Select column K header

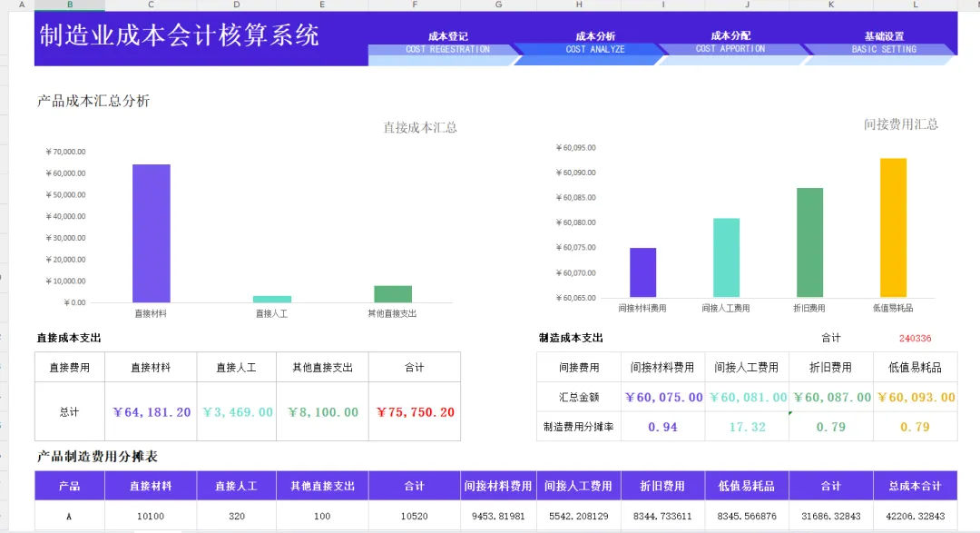[830, 5]
